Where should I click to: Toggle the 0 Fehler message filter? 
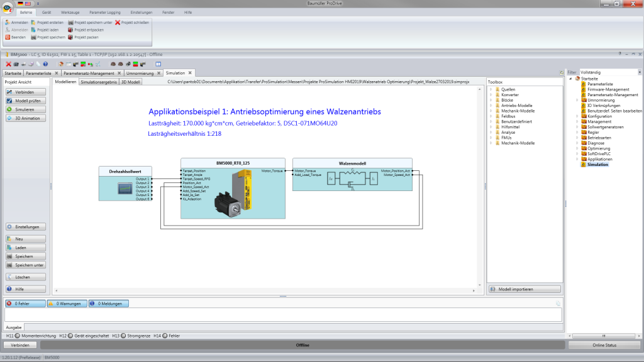pos(23,303)
